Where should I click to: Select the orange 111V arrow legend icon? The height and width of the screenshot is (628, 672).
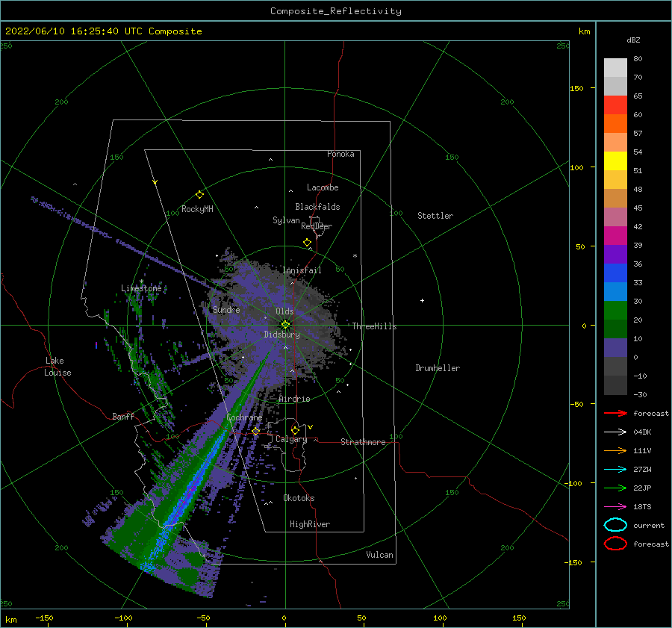coord(615,450)
